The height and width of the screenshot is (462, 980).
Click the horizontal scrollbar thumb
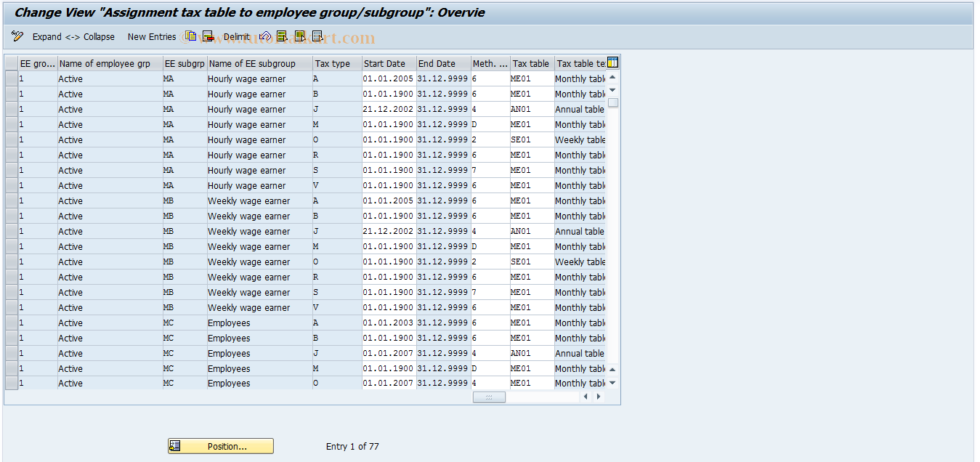[x=489, y=397]
